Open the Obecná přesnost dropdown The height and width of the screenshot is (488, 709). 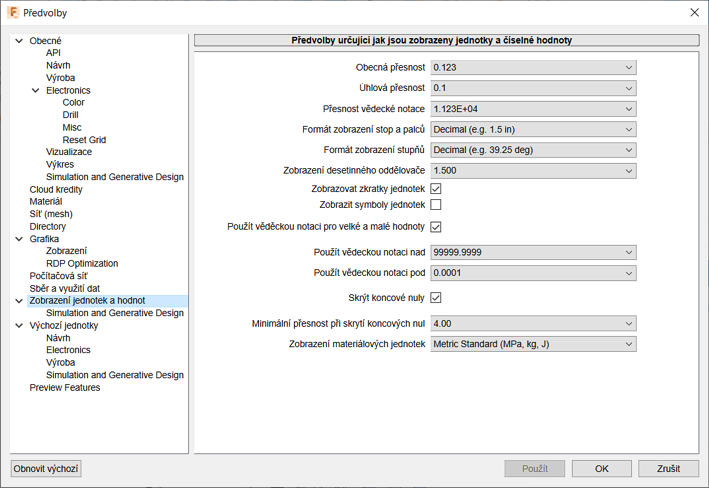pos(533,67)
